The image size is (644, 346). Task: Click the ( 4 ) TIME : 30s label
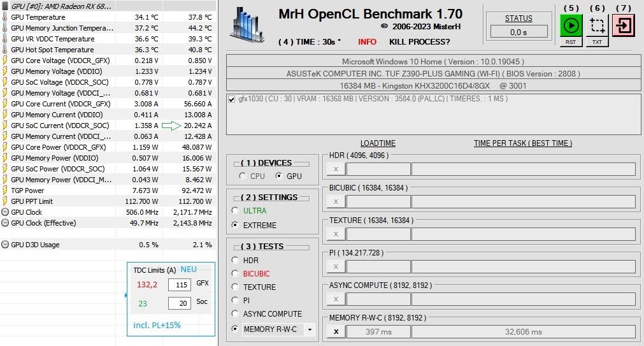coord(310,42)
